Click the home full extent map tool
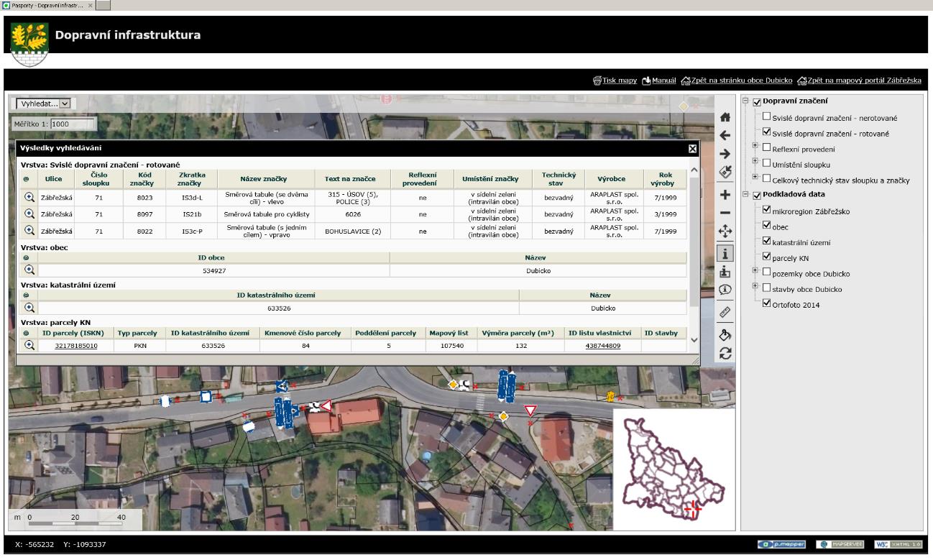Screen dimensions: 933x560 725,119
